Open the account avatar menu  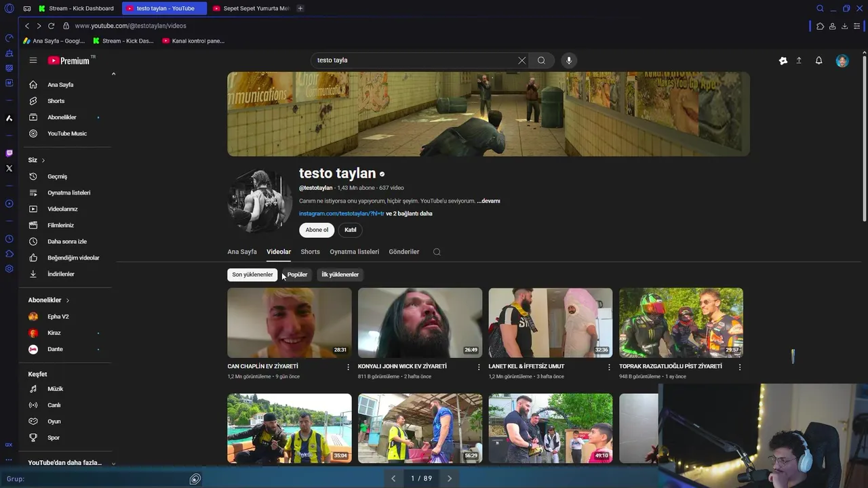pos(842,60)
